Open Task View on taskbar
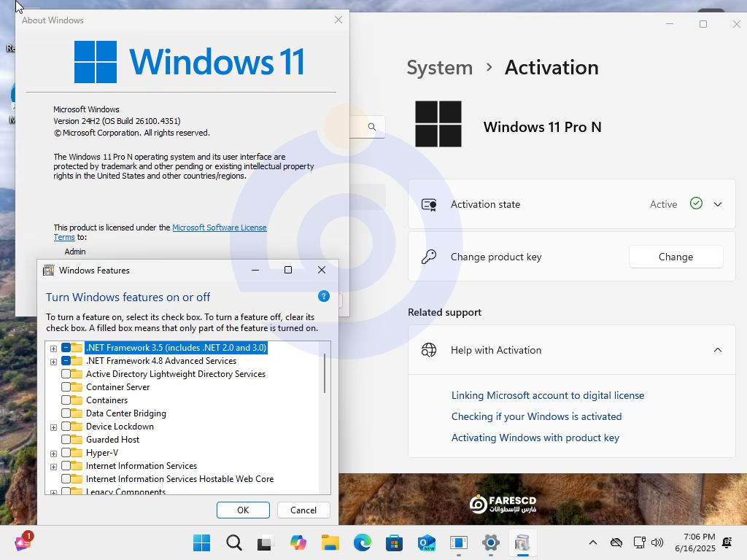This screenshot has height=560, width=747. click(265, 542)
